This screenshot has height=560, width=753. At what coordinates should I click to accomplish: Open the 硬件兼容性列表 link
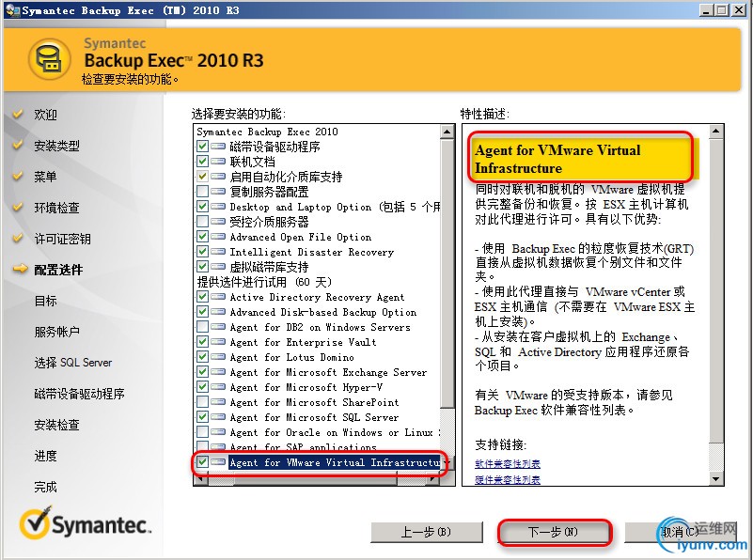pos(507,479)
